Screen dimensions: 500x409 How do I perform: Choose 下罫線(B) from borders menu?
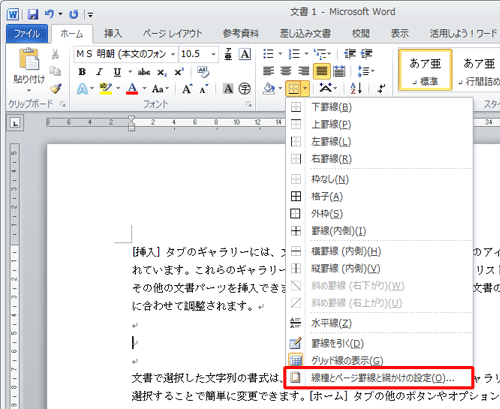click(x=379, y=107)
